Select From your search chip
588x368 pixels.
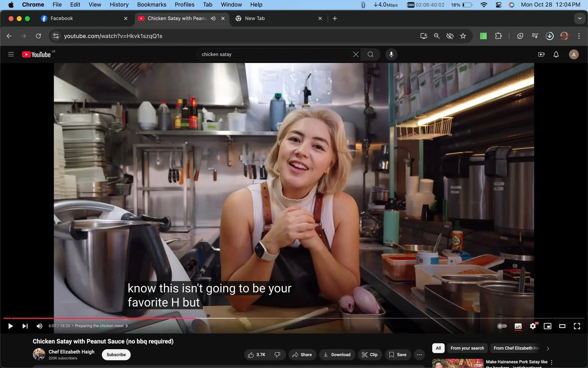pos(467,348)
